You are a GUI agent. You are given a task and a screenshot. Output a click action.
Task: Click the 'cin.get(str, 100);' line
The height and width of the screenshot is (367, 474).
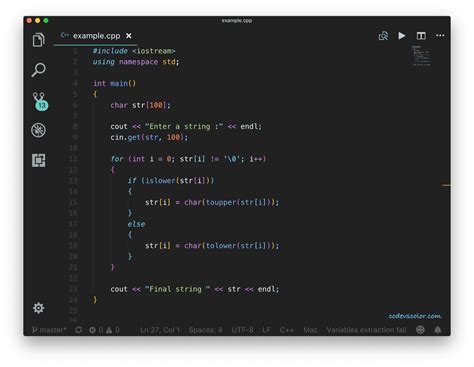[149, 137]
